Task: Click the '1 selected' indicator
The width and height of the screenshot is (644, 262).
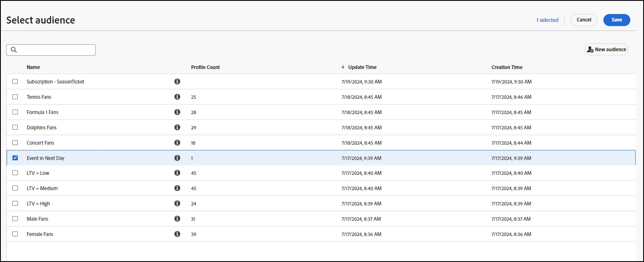Action: 547,20
